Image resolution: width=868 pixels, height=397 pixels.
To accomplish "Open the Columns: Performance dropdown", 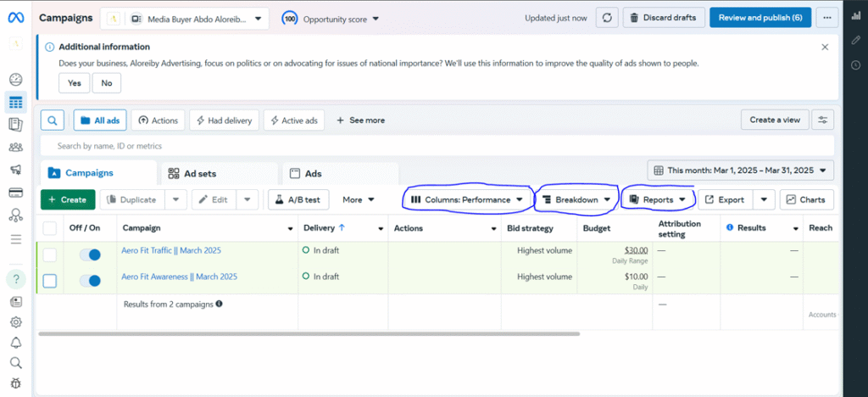I will pyautogui.click(x=467, y=200).
